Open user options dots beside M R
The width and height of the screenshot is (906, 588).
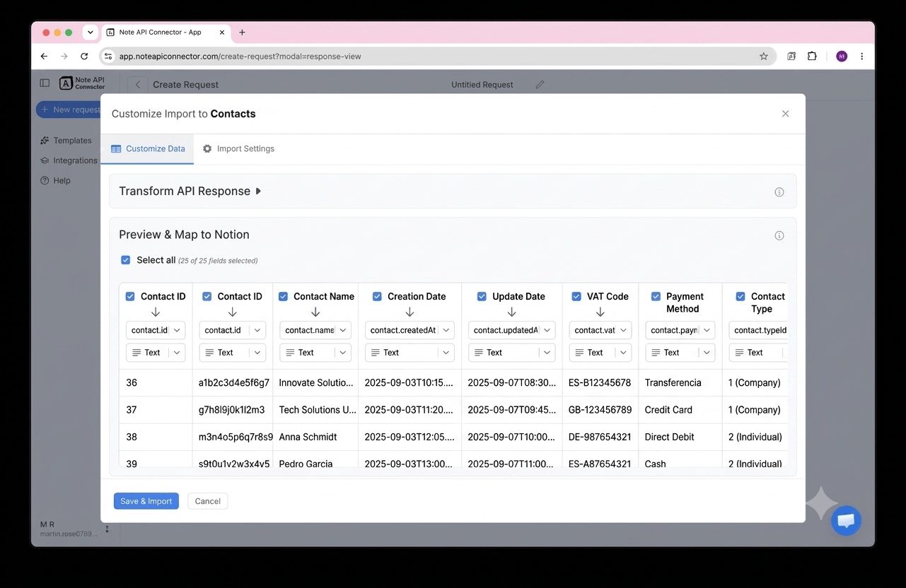[x=107, y=529]
